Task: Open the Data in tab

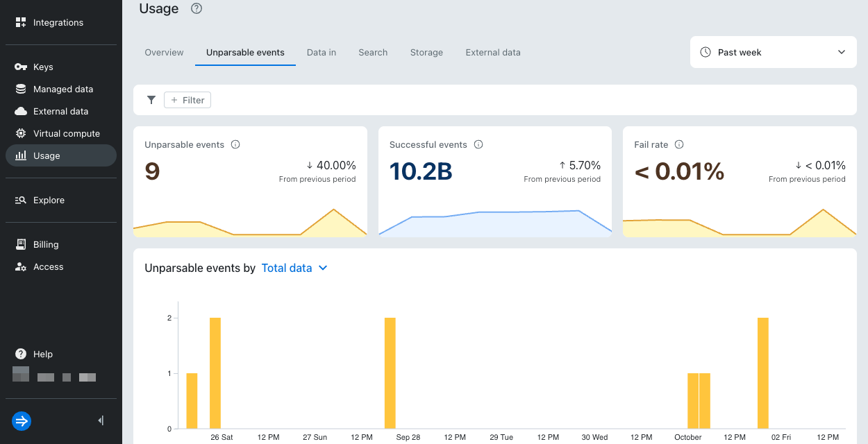Action: pyautogui.click(x=322, y=53)
